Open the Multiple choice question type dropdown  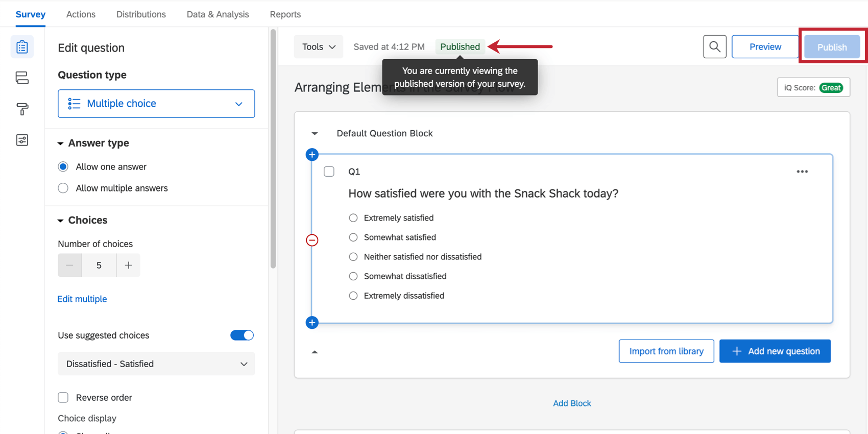tap(156, 104)
